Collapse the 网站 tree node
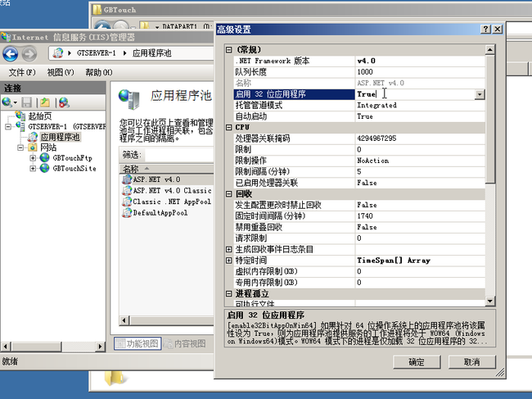Screen dimensions: 532x399 point(20,147)
